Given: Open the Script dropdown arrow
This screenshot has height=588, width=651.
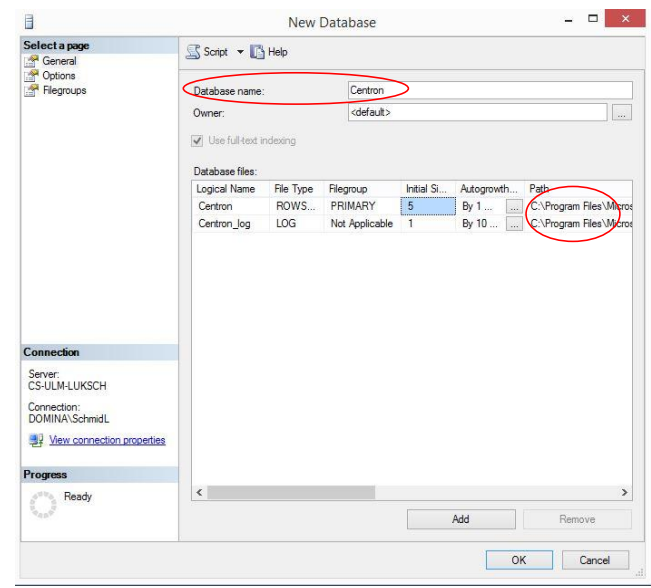Looking at the screenshot, I should (240, 52).
